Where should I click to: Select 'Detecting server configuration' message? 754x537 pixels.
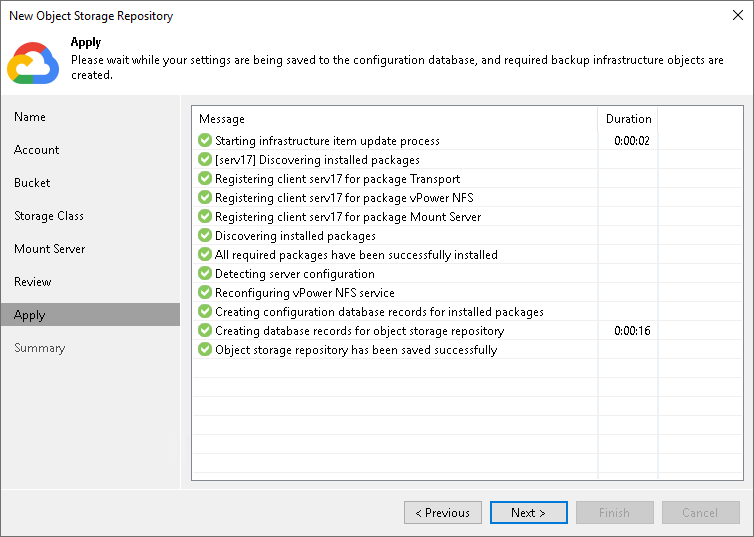(x=295, y=274)
